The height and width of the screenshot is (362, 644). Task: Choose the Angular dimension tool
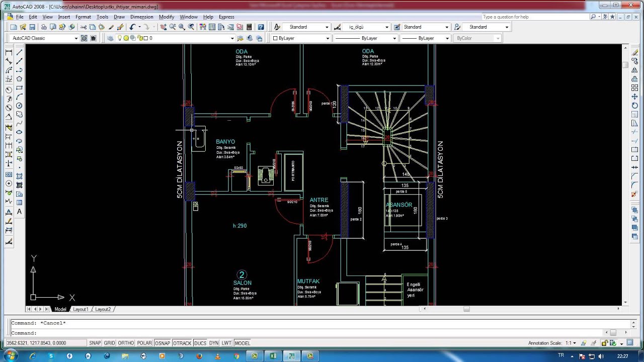pos(9,117)
